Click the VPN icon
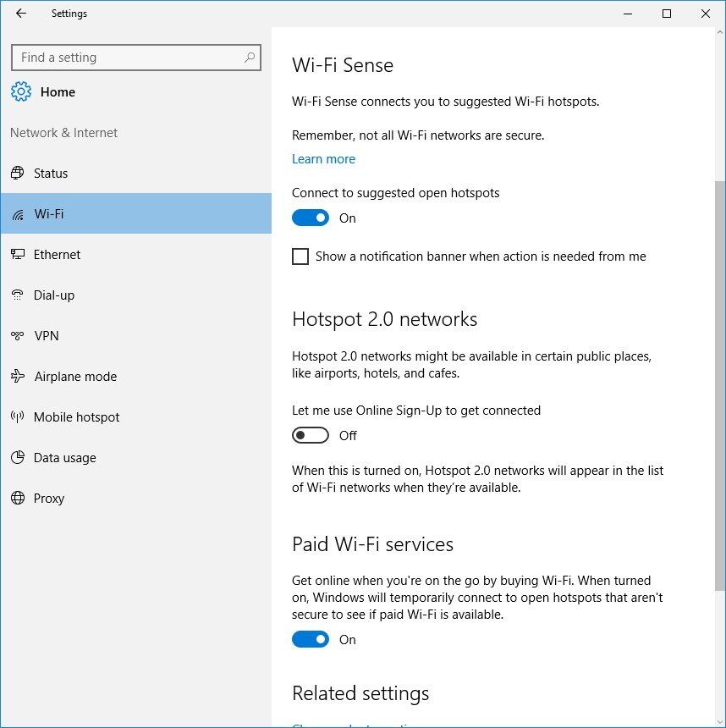This screenshot has height=728, width=726. (x=17, y=335)
